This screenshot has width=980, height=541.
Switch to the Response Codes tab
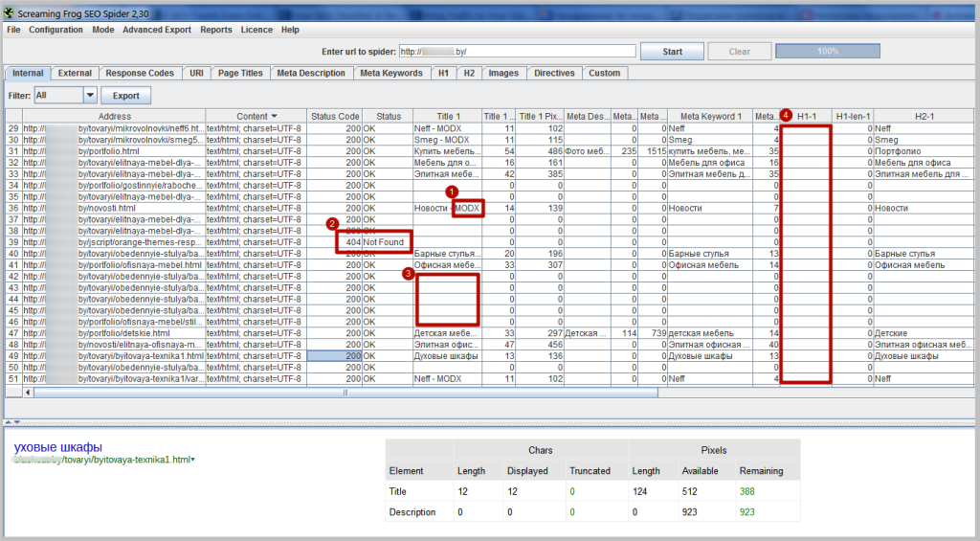(x=140, y=73)
